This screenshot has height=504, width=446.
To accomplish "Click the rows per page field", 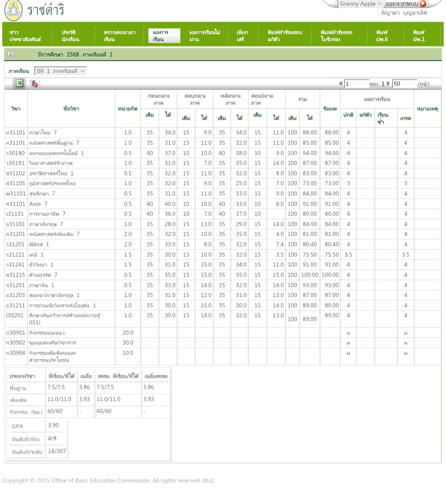I will tap(404, 84).
